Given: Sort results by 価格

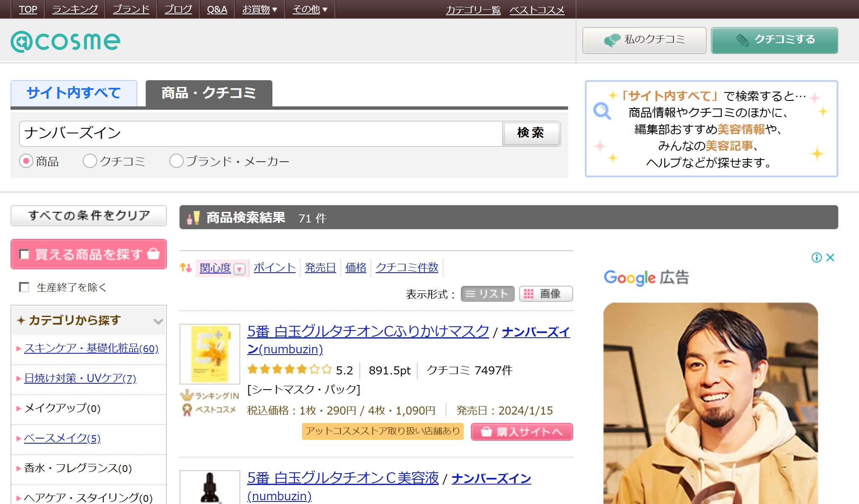Looking at the screenshot, I should [x=356, y=268].
